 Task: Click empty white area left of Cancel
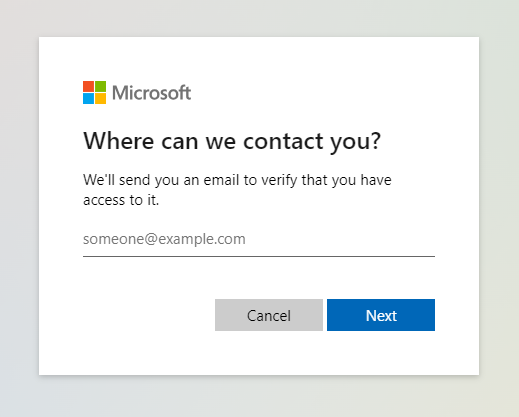147,315
